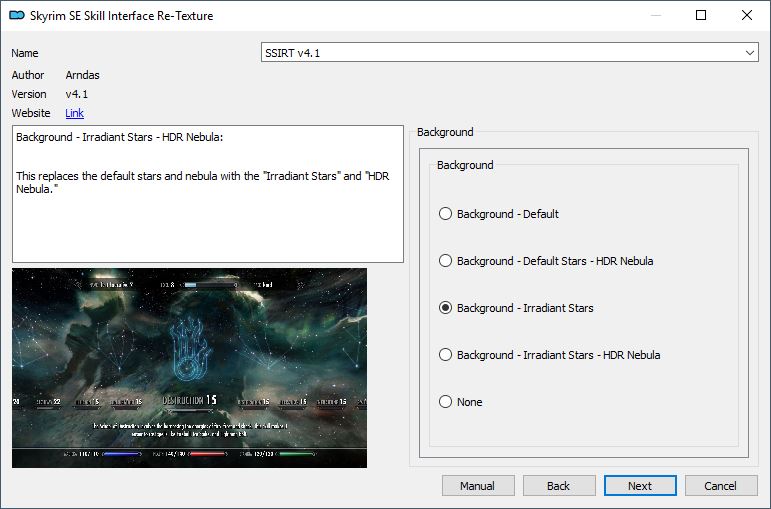771x509 pixels.
Task: Open the website Link
Action: pos(74,113)
